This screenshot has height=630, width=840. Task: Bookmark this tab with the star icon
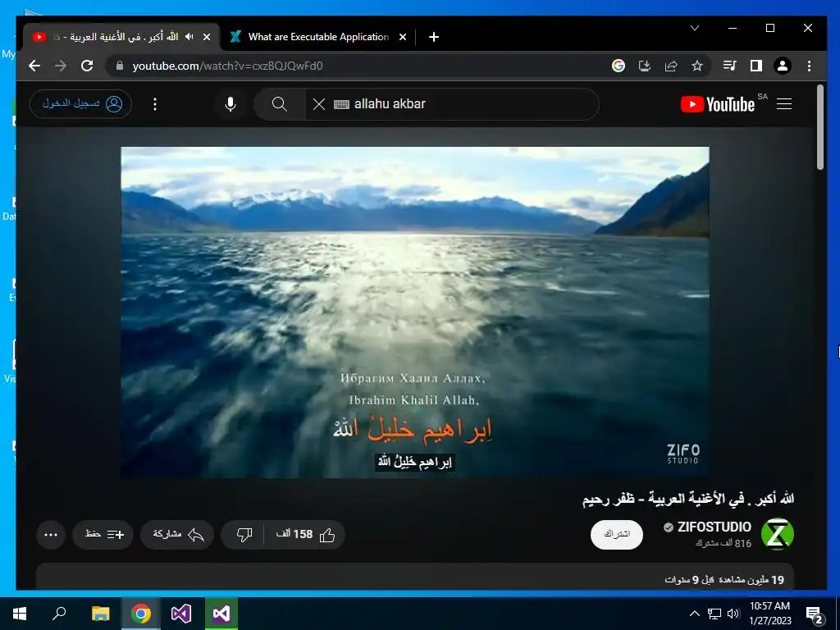(x=697, y=66)
